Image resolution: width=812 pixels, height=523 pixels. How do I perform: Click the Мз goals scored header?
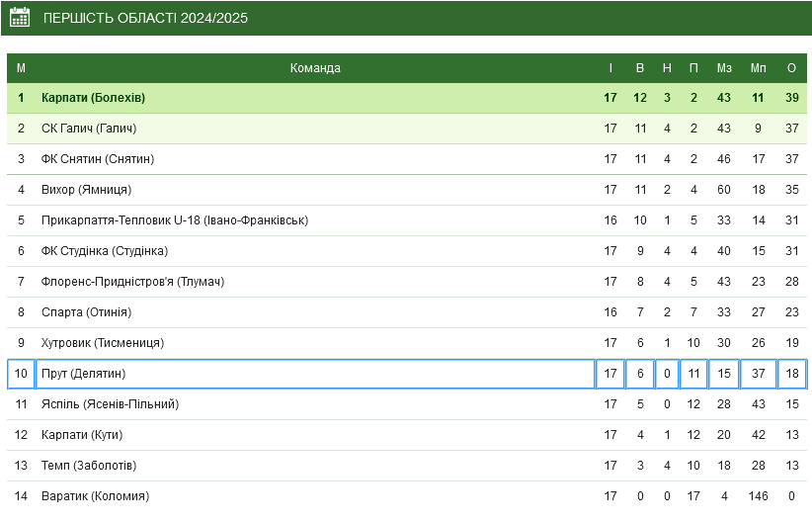tap(724, 68)
